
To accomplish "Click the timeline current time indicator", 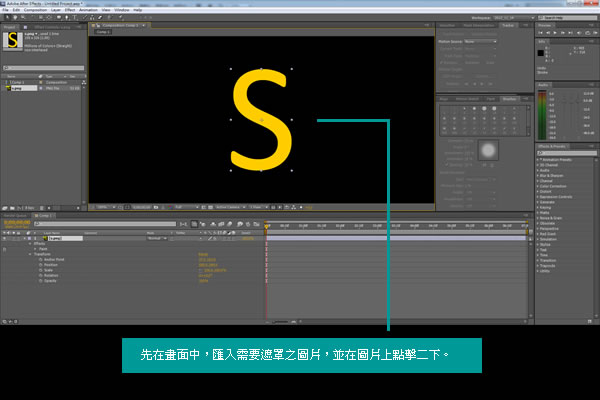I will pyautogui.click(x=267, y=226).
